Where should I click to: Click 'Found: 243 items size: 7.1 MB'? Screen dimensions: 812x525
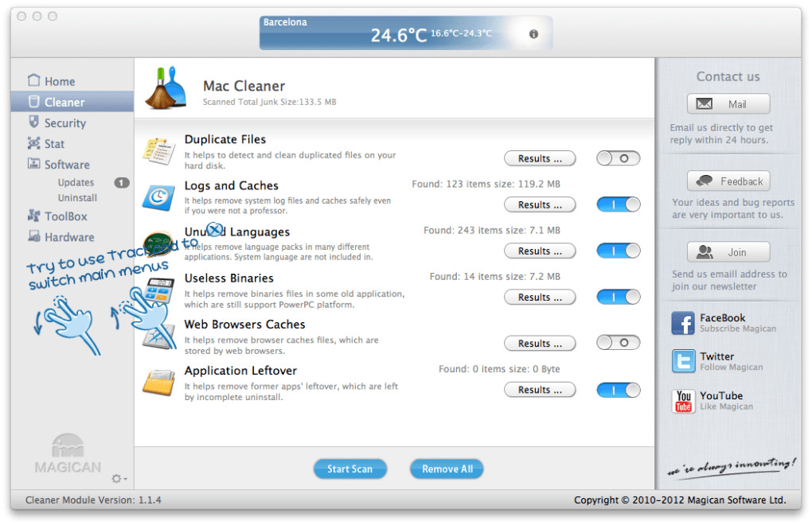tap(492, 230)
